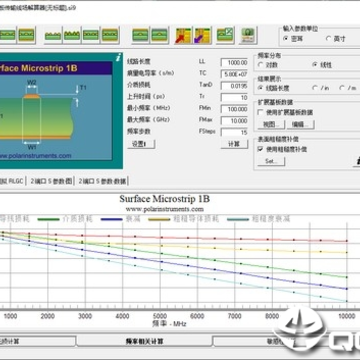
Task: Toggle 使用粗糙度补偿 roughness compensation checkbox
Action: click(282, 149)
